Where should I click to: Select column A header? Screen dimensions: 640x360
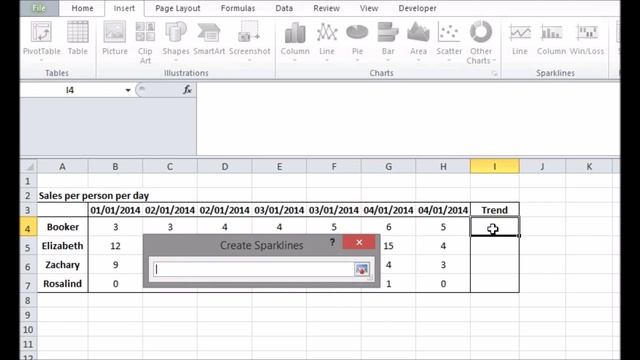[62, 167]
